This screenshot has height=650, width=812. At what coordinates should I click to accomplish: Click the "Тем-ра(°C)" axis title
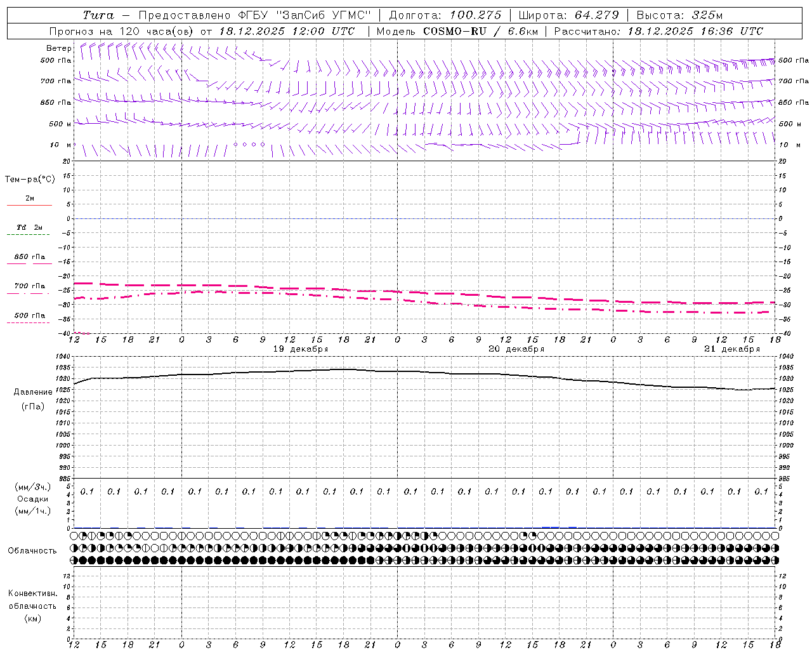(x=30, y=180)
